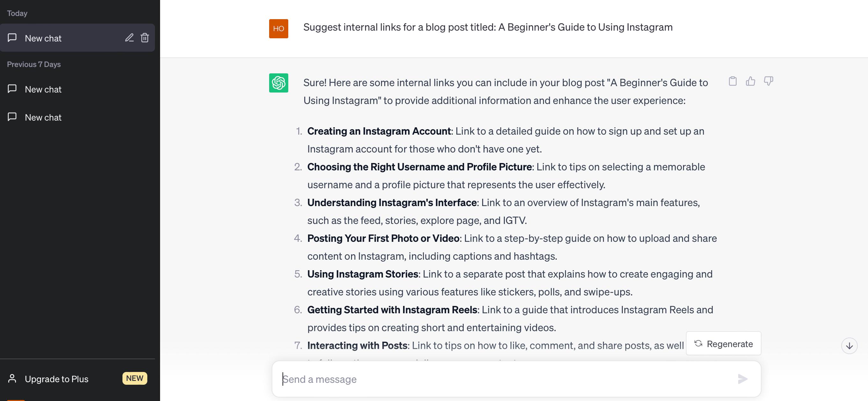Open the second New chat under Previous 7 Days
This screenshot has width=868, height=401.
pyautogui.click(x=43, y=117)
